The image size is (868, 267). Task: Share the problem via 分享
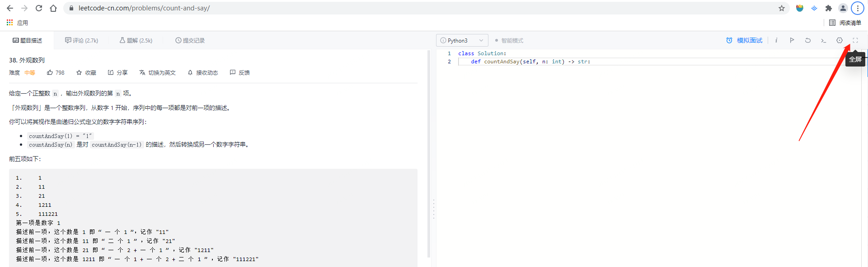pos(117,72)
